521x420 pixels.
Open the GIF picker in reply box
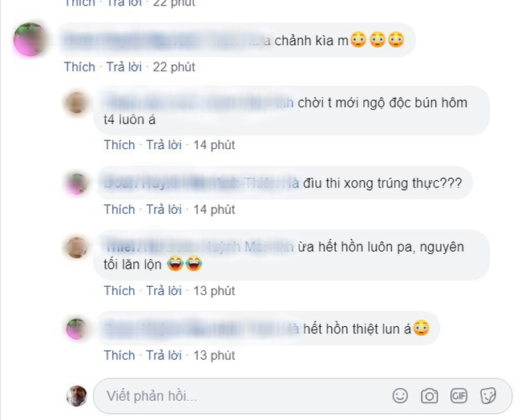458,396
